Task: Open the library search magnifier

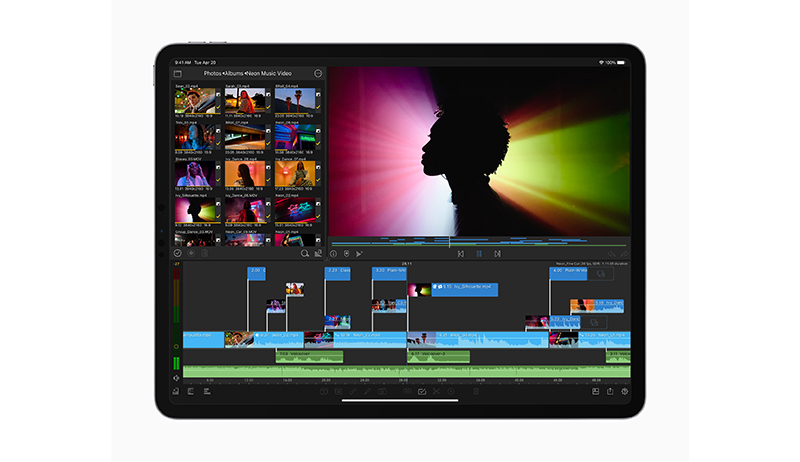Action: point(305,253)
